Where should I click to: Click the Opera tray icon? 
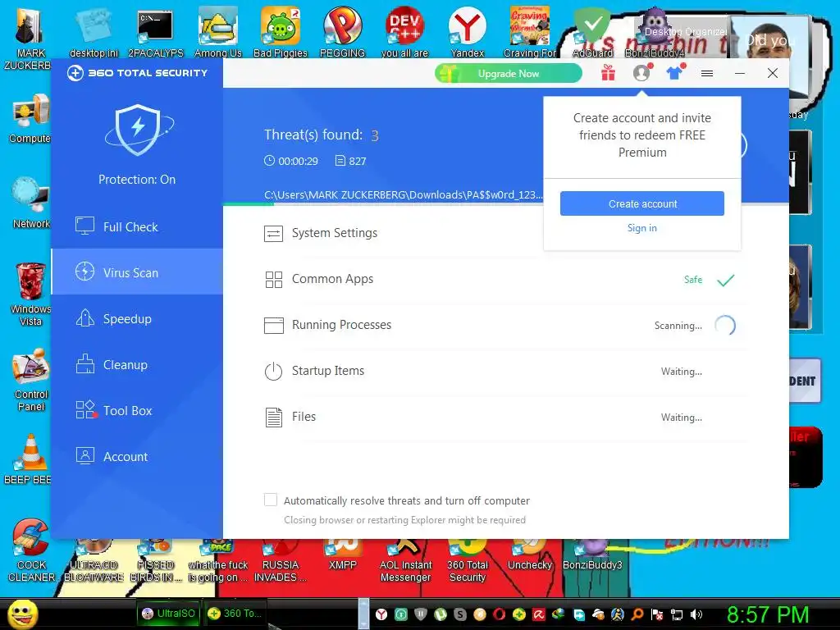coord(500,614)
